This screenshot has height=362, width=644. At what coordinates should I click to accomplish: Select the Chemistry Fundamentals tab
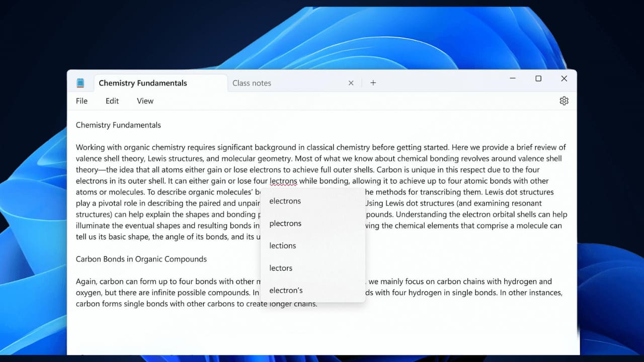point(143,83)
